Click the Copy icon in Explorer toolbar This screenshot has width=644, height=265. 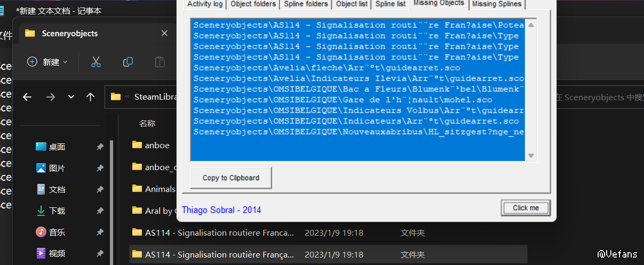tap(128, 62)
